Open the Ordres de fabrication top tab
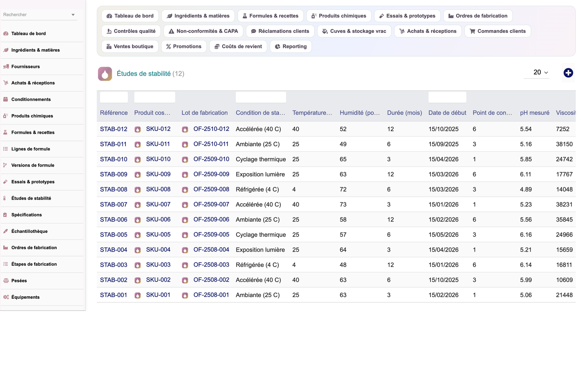588x367 pixels. click(478, 16)
